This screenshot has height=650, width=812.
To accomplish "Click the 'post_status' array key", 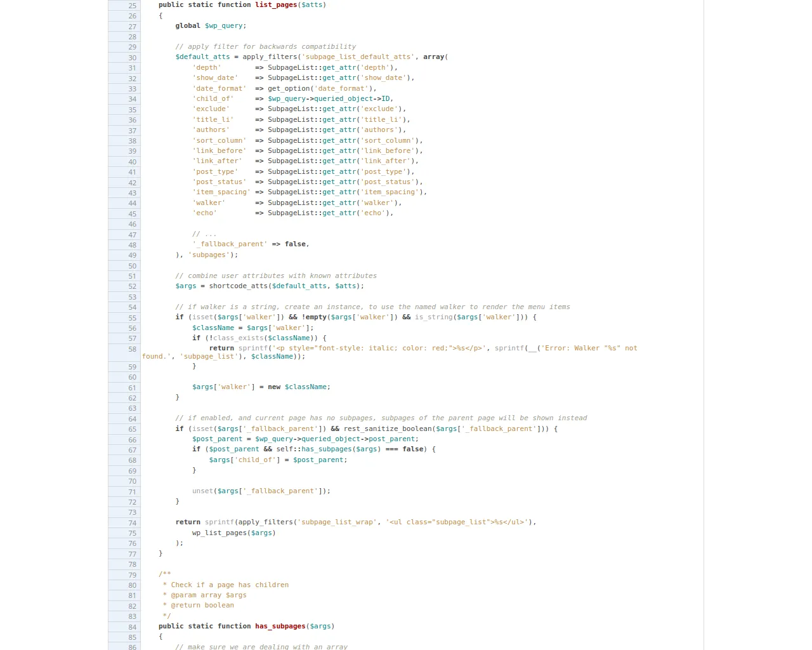I will click(219, 182).
